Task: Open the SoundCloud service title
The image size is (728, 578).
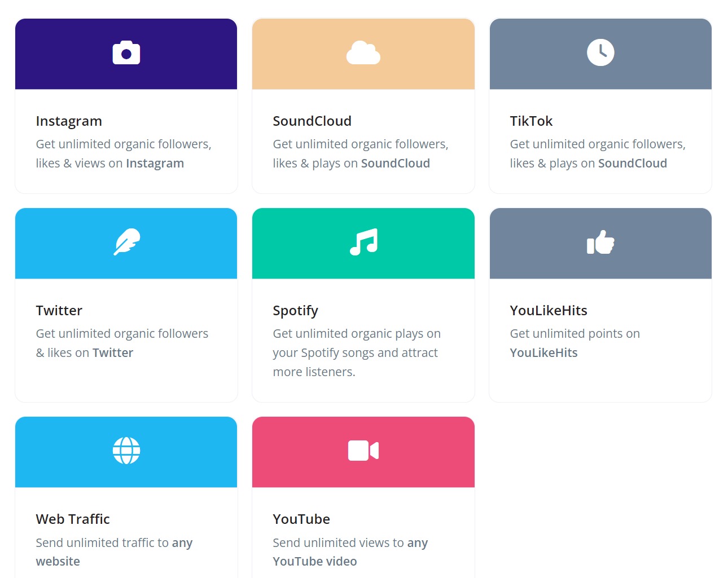Action: [312, 121]
